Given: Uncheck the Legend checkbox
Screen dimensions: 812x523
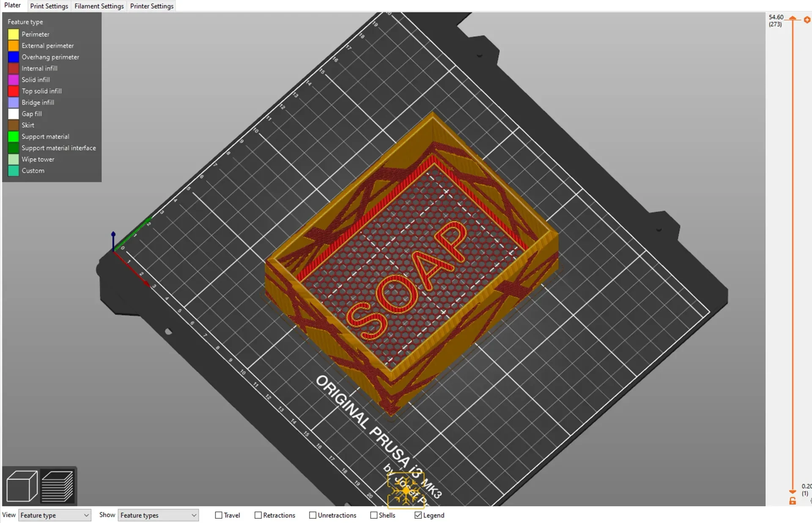Looking at the screenshot, I should (418, 515).
